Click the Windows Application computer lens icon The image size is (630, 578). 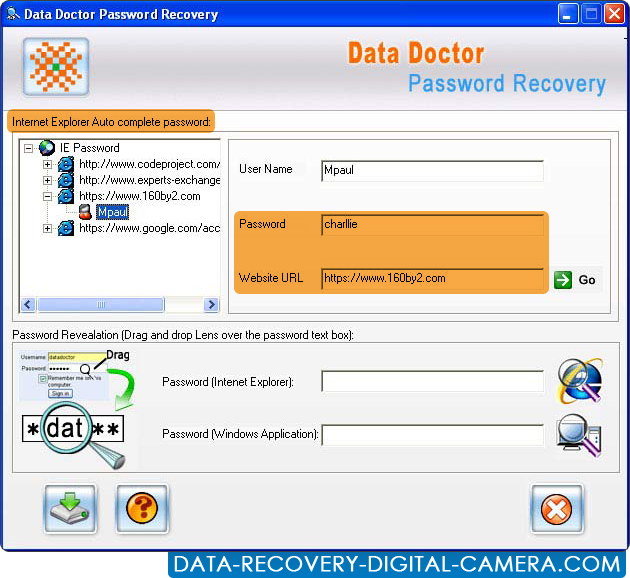coord(579,435)
